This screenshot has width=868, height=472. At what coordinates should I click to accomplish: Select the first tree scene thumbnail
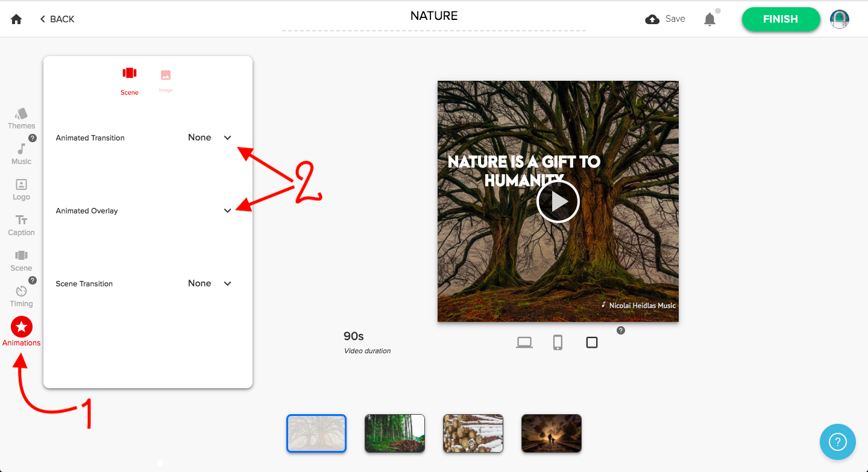coord(316,433)
